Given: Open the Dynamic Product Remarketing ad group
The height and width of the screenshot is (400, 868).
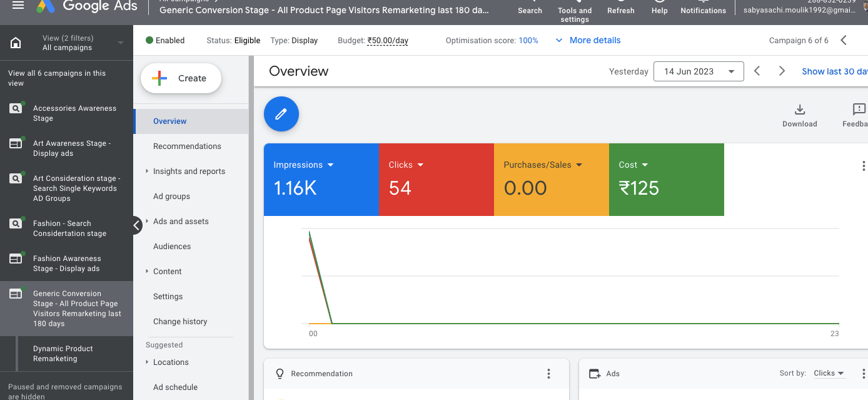Looking at the screenshot, I should [63, 354].
